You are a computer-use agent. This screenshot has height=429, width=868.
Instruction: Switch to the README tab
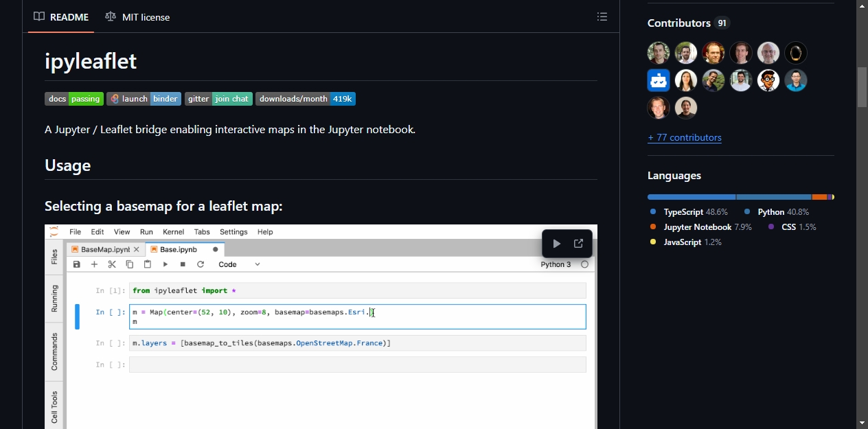[61, 16]
